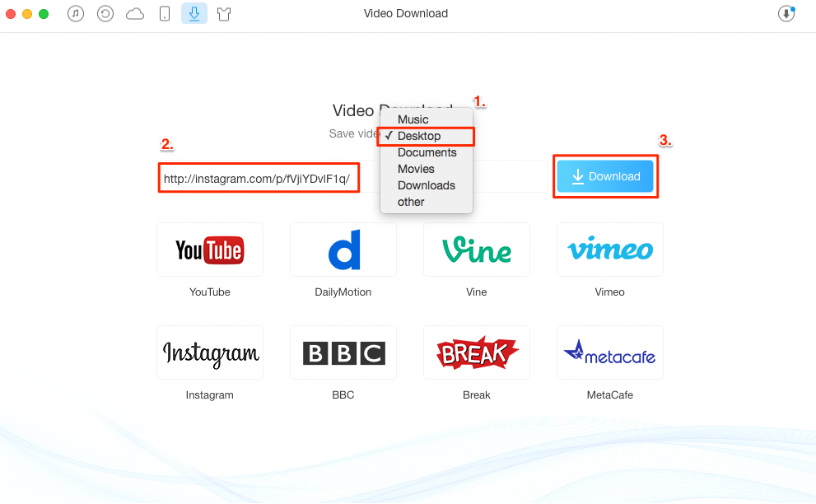Click the Instagram text label
816x504 pixels.
point(210,395)
